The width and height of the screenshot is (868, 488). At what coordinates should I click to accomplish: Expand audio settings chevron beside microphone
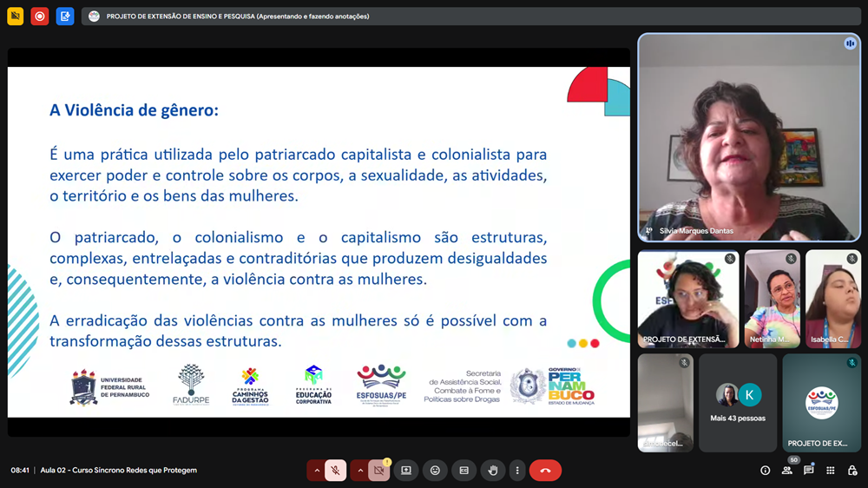(317, 471)
